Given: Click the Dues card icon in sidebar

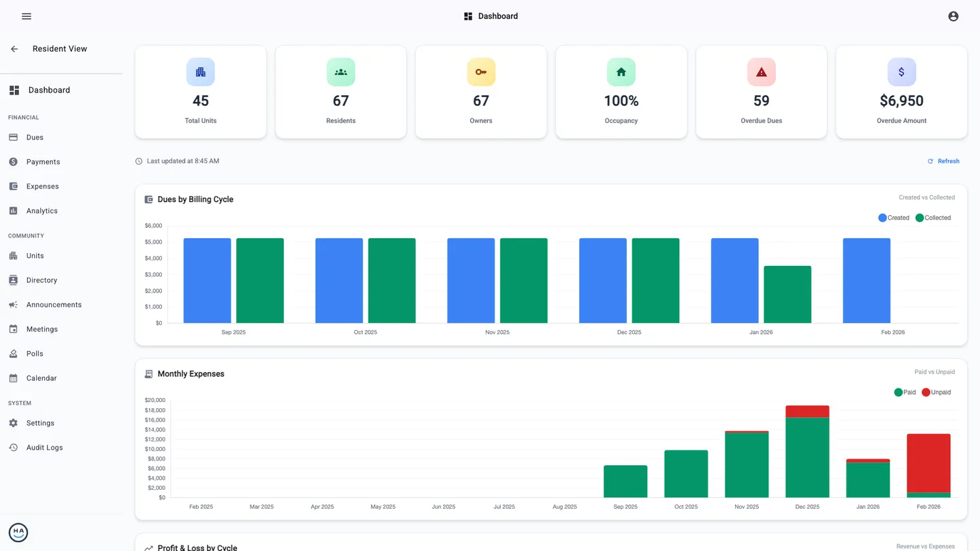Looking at the screenshot, I should [x=13, y=137].
